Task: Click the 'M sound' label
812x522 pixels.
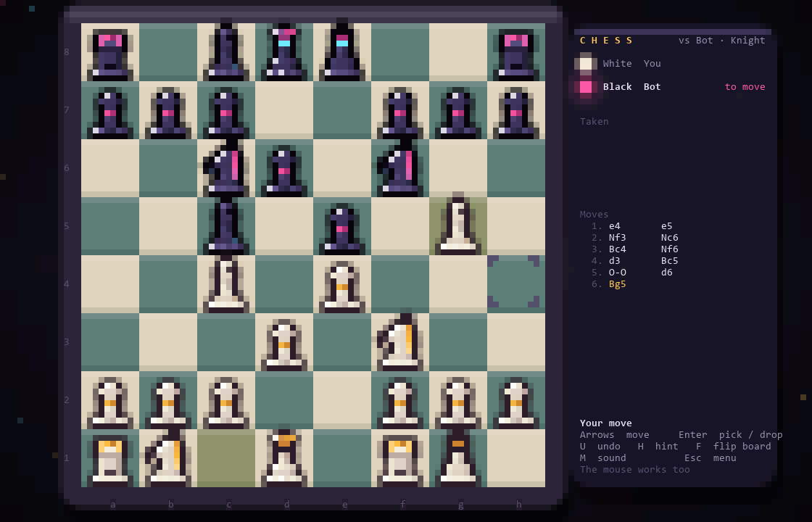Action: [602, 457]
